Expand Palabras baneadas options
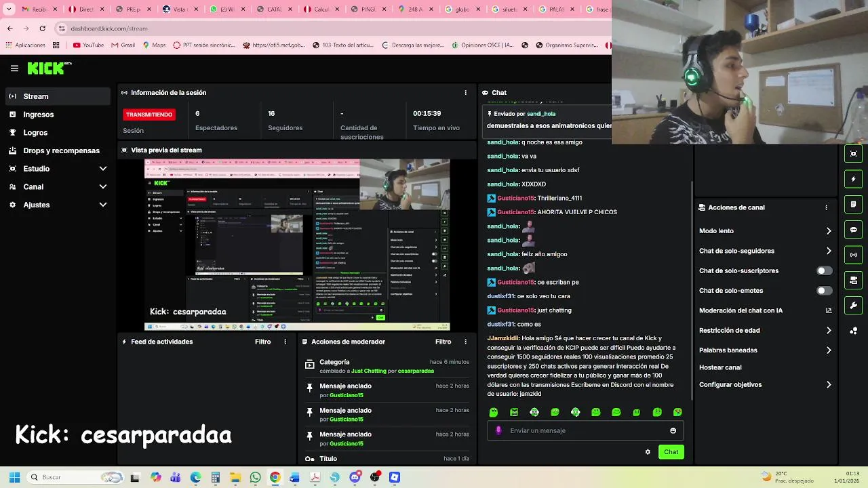Image resolution: width=868 pixels, height=488 pixels. [829, 350]
